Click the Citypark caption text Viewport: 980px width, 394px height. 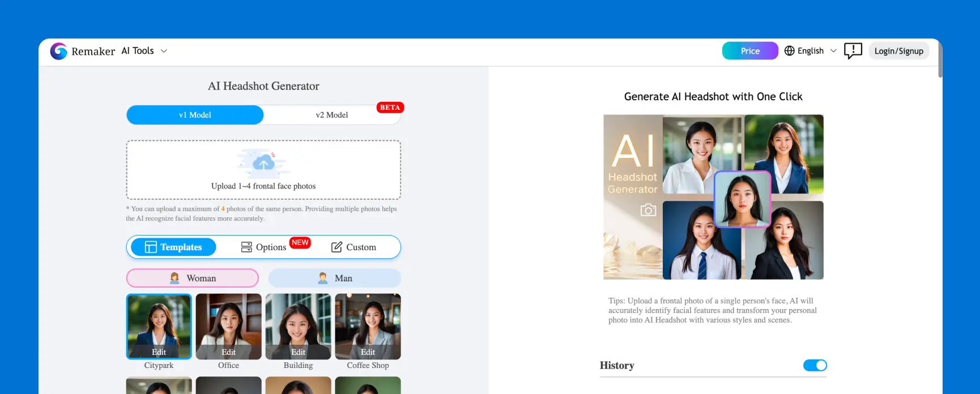click(x=159, y=366)
